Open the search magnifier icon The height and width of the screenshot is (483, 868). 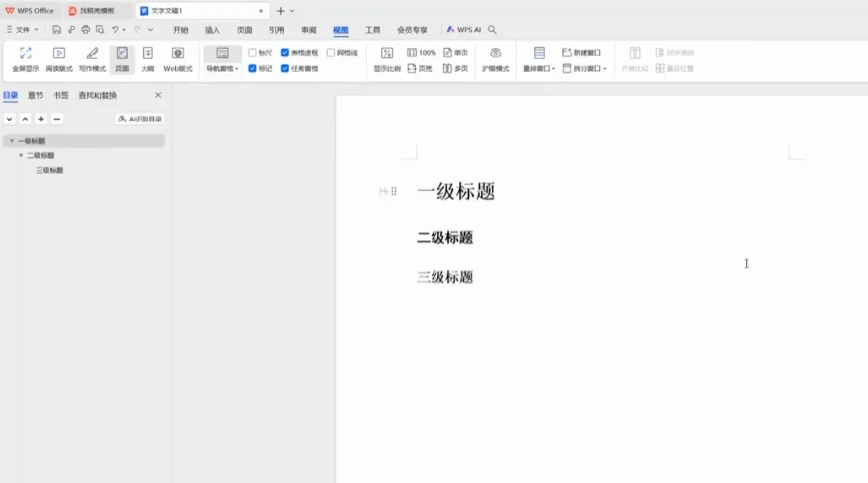point(492,29)
